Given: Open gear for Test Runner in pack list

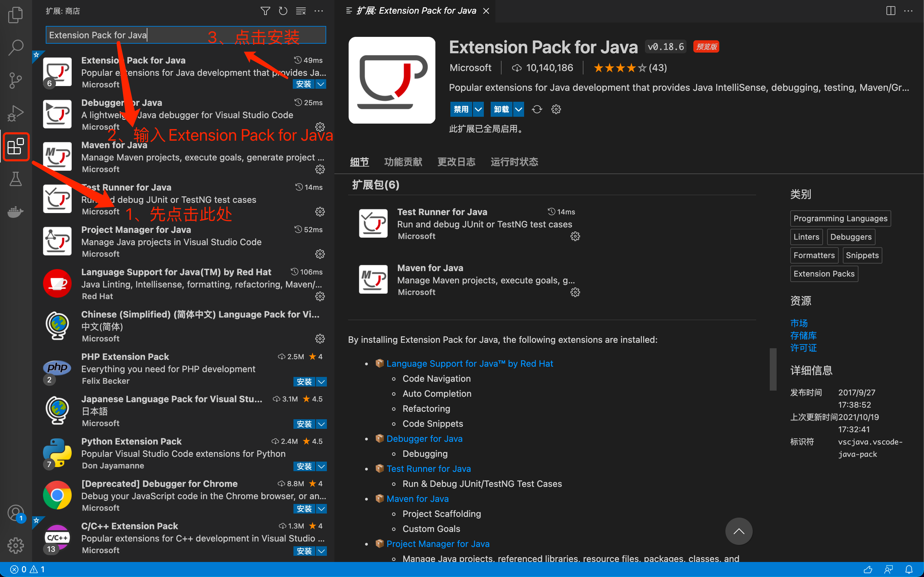Looking at the screenshot, I should (575, 236).
